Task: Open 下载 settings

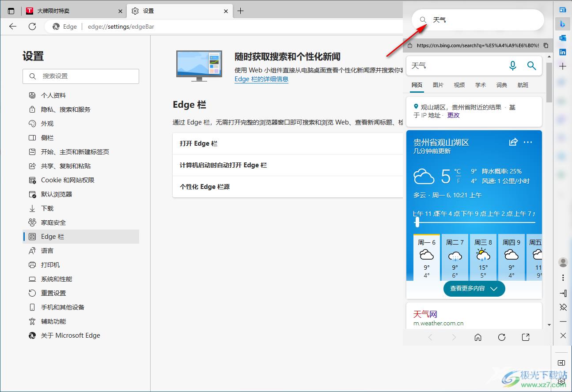Action: [x=81, y=208]
